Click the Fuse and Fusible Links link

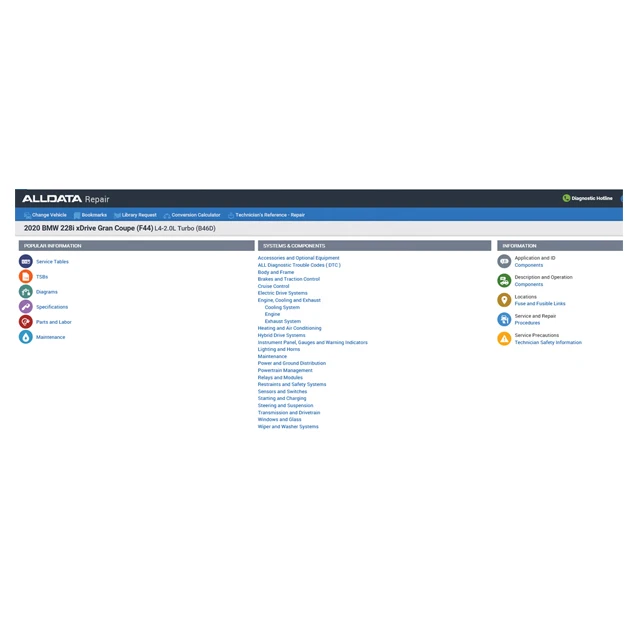540,303
